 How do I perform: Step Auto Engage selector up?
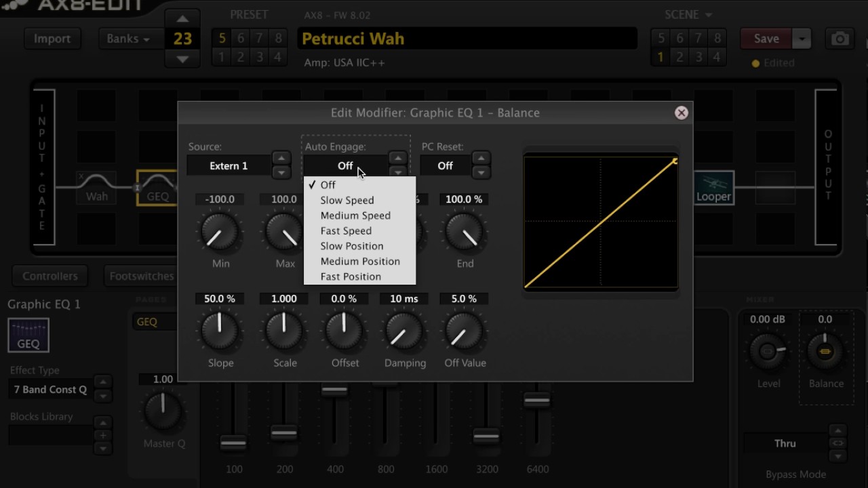398,158
